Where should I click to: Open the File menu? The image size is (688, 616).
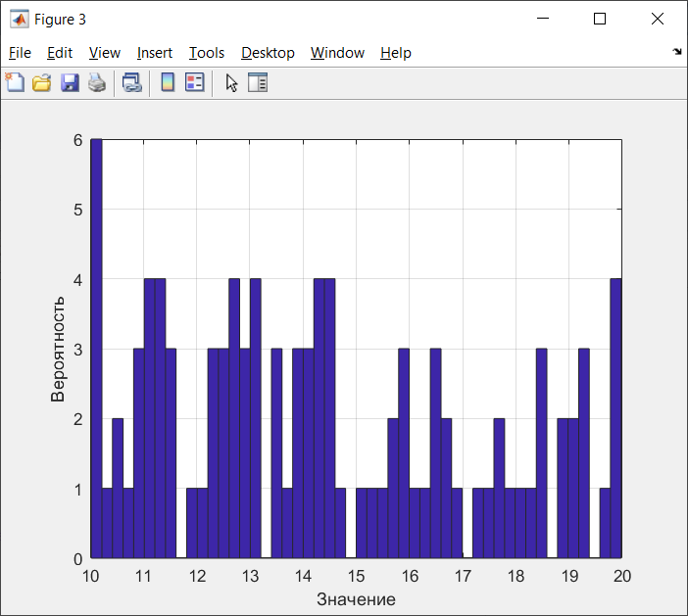(20, 53)
